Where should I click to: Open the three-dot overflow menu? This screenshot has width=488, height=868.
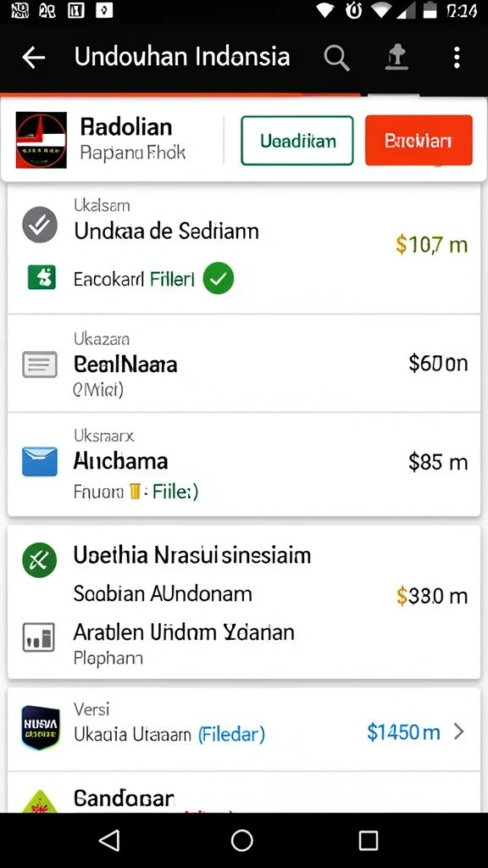(457, 58)
